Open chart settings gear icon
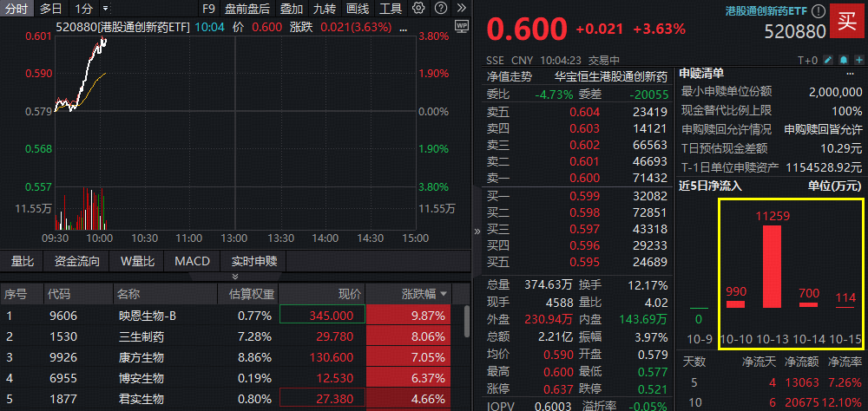Viewport: 868px width, 411px height. point(419,9)
